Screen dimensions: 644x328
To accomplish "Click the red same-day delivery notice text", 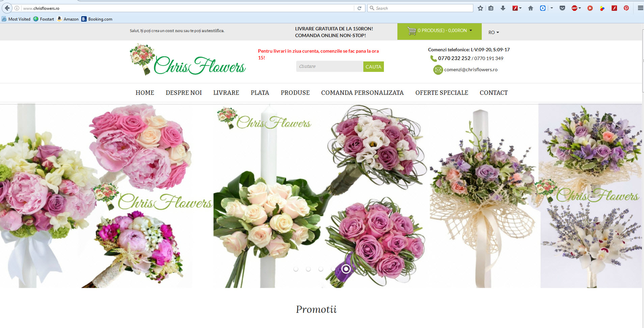I will coord(318,54).
